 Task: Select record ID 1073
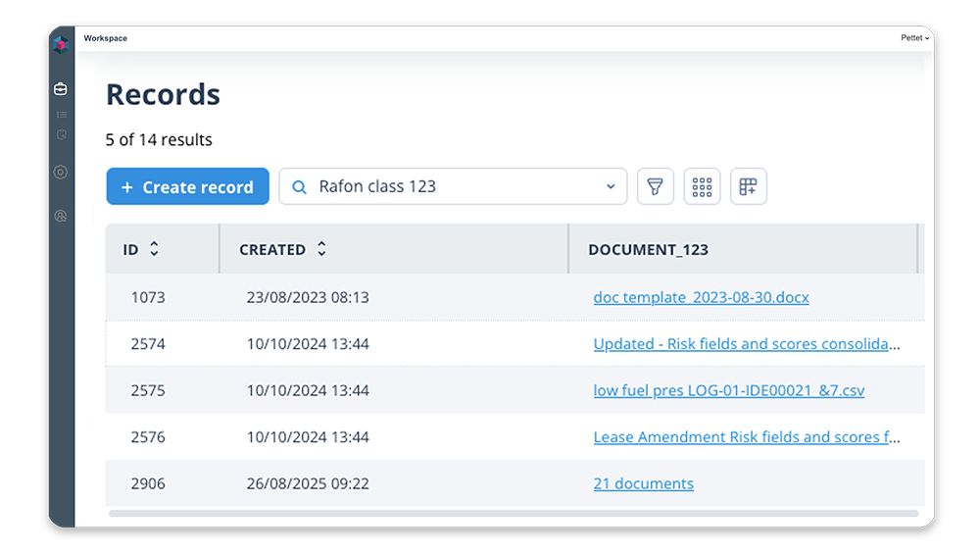(148, 297)
